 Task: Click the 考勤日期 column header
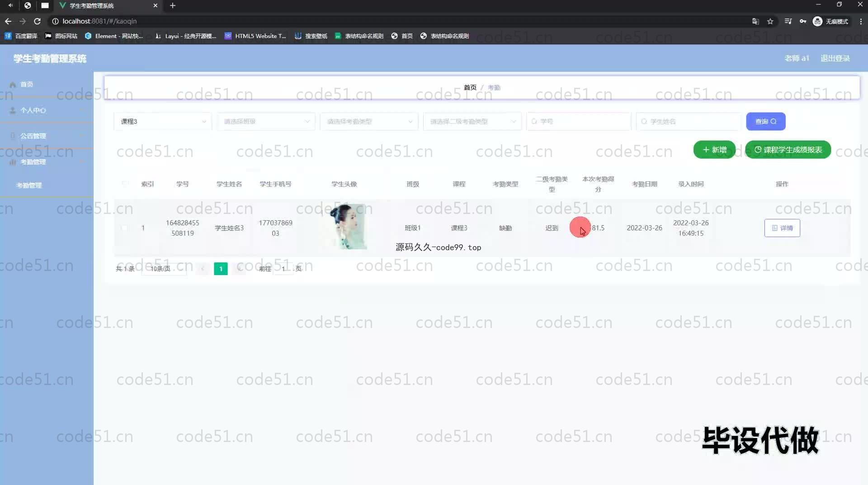645,184
